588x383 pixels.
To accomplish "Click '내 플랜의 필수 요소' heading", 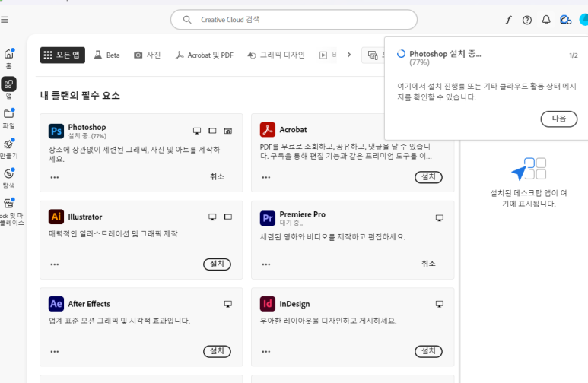I will tap(80, 96).
